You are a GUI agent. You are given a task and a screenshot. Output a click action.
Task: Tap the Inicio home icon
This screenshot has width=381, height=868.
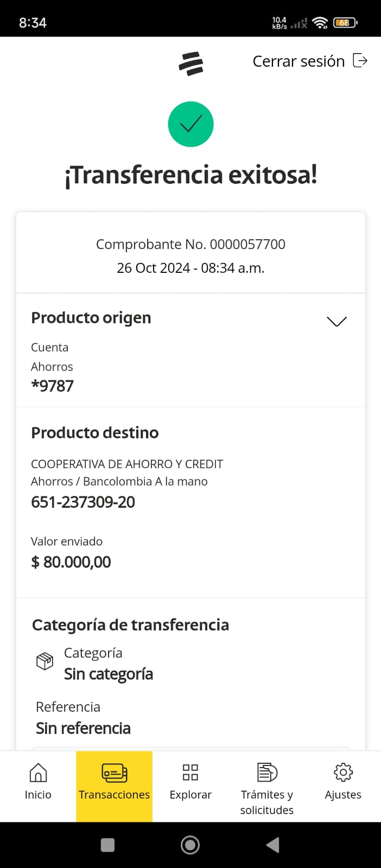click(x=38, y=773)
